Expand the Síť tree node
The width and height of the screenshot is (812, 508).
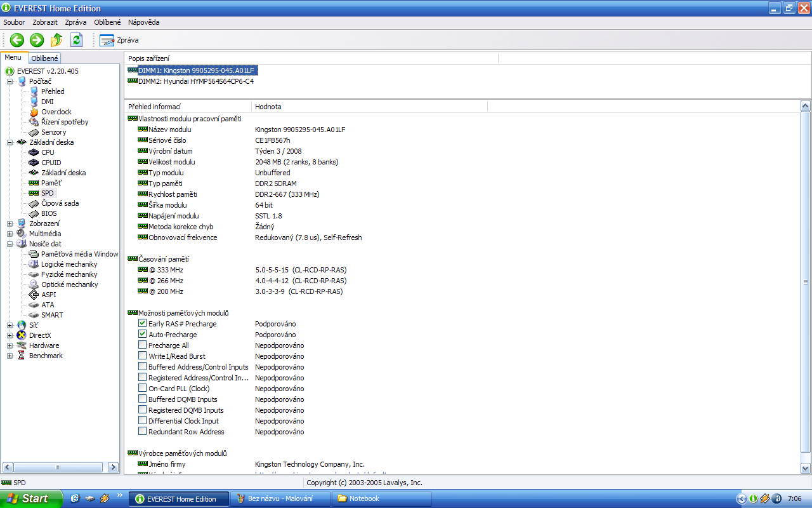click(x=10, y=325)
